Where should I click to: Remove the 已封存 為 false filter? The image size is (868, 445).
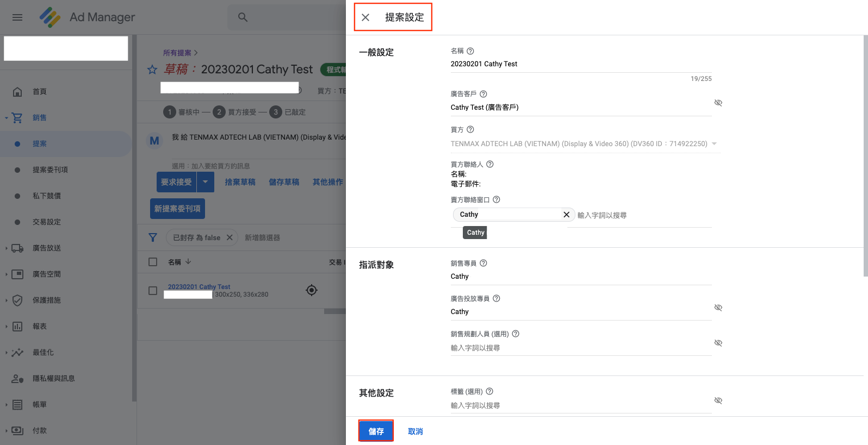tap(230, 237)
